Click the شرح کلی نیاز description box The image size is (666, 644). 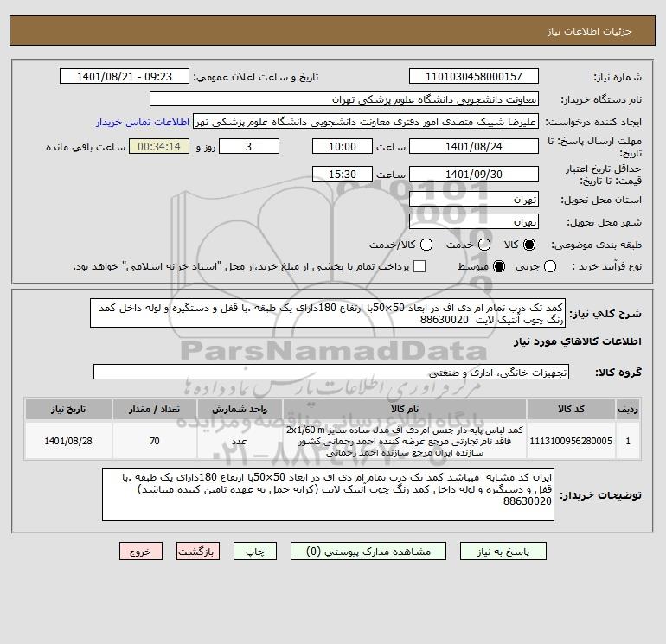328,313
